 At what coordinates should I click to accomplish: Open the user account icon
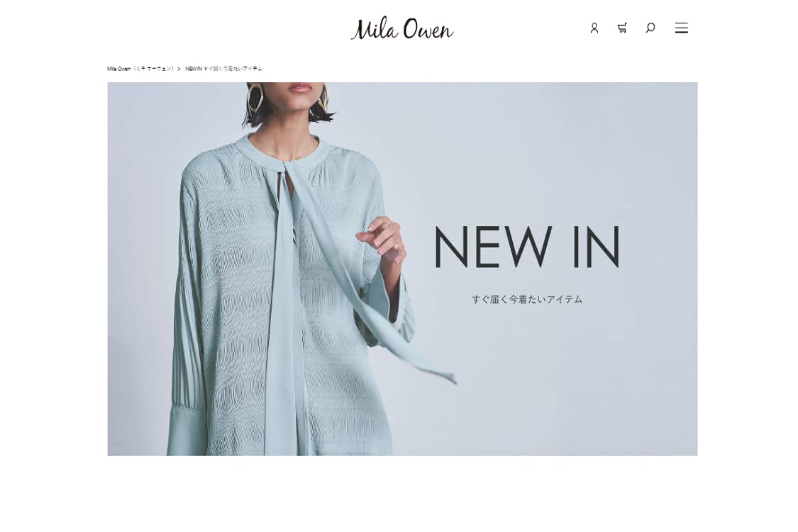click(x=594, y=28)
